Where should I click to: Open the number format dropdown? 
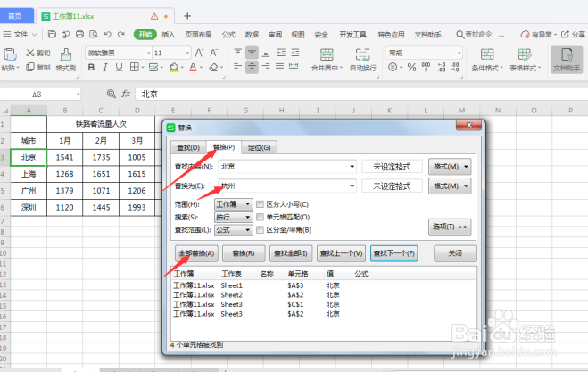pos(459,53)
